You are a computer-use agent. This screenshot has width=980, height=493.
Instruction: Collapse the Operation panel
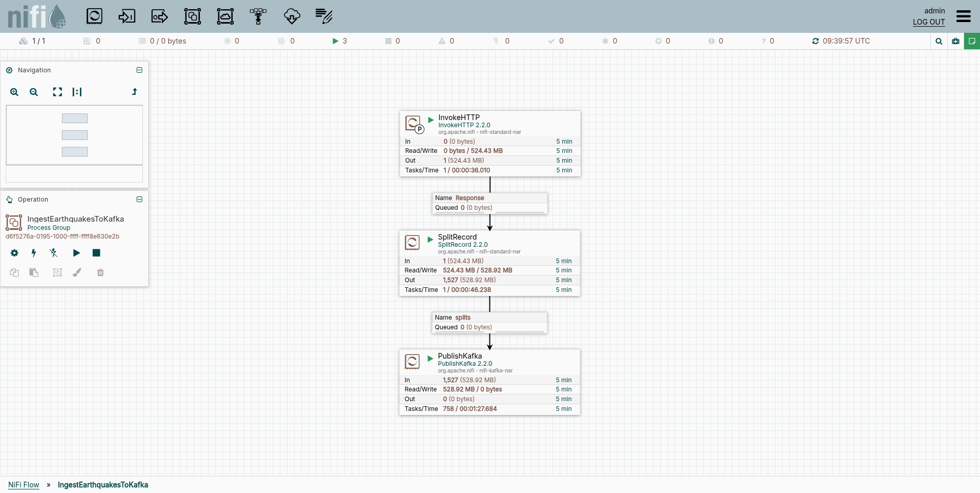[x=139, y=200]
